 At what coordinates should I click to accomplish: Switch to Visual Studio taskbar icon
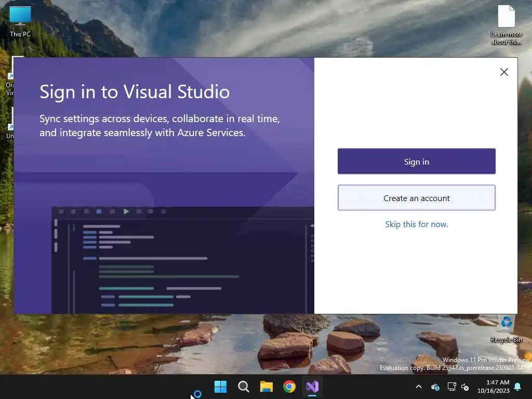pyautogui.click(x=312, y=387)
